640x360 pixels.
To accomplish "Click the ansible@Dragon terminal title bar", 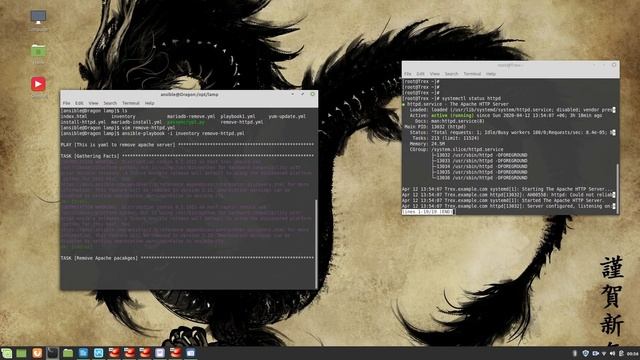I will tap(189, 94).
